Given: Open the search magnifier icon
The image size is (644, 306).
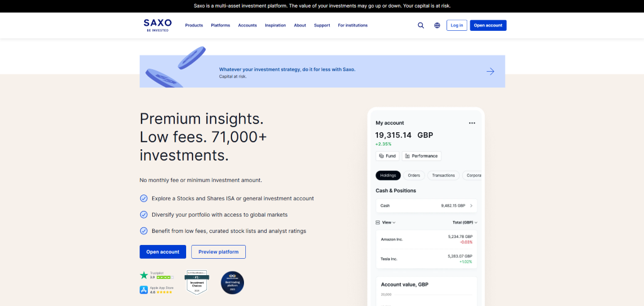Looking at the screenshot, I should [421, 25].
